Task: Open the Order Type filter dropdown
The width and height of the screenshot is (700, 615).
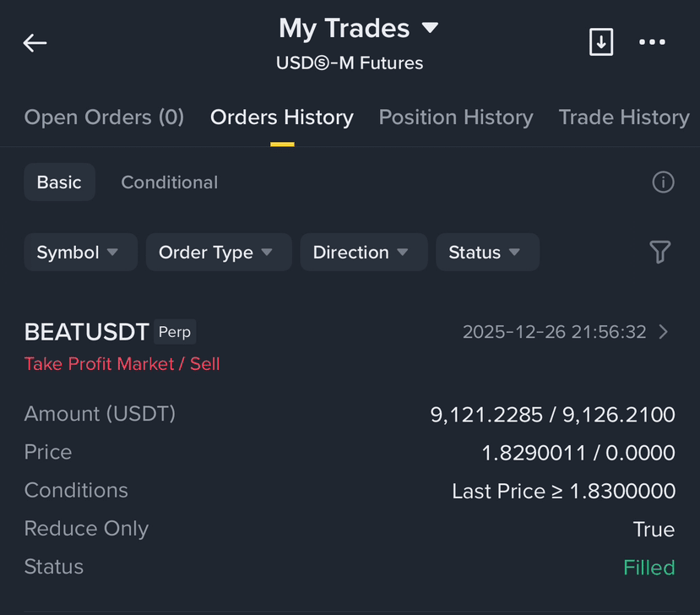Action: pyautogui.click(x=219, y=253)
